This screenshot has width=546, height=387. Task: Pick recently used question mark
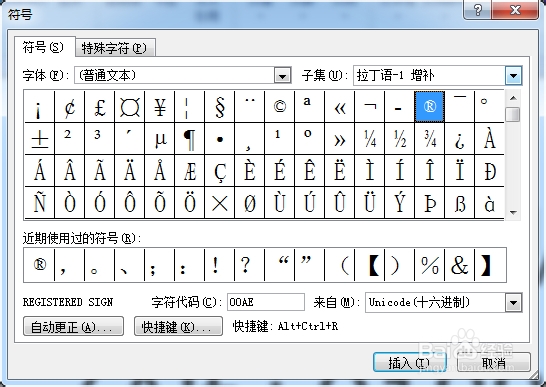pos(249,265)
